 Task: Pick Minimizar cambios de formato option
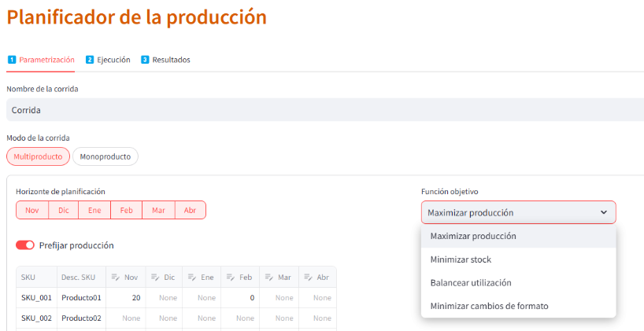[489, 306]
